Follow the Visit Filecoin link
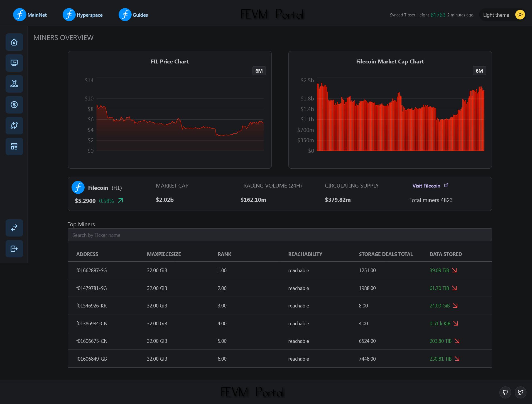The width and height of the screenshot is (532, 404). [x=426, y=186]
